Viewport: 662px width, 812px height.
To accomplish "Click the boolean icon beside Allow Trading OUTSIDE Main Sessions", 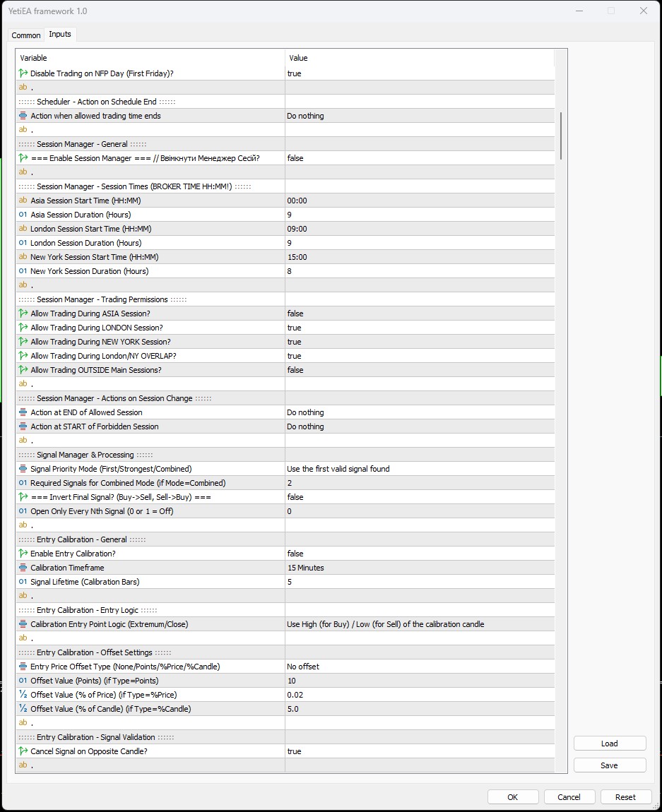I will point(23,370).
